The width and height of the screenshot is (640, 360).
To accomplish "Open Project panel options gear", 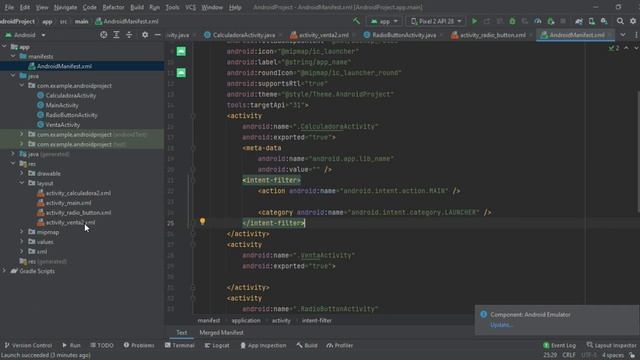I will (145, 35).
